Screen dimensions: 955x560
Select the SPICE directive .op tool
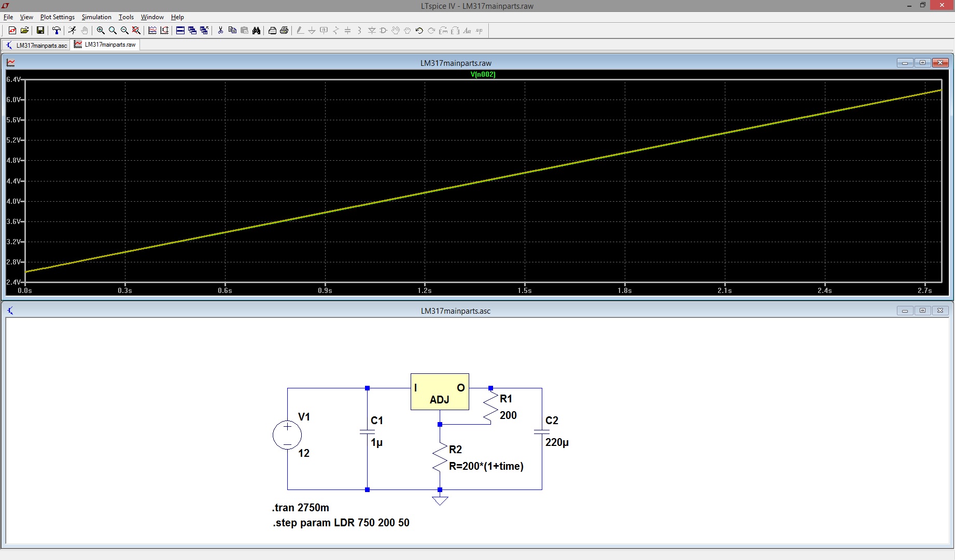479,31
